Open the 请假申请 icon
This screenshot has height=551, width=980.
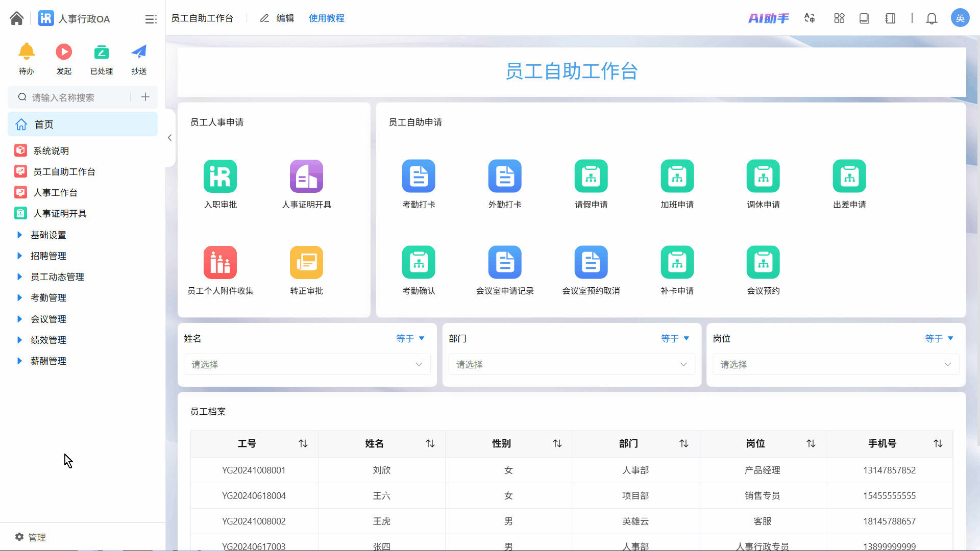(x=591, y=177)
